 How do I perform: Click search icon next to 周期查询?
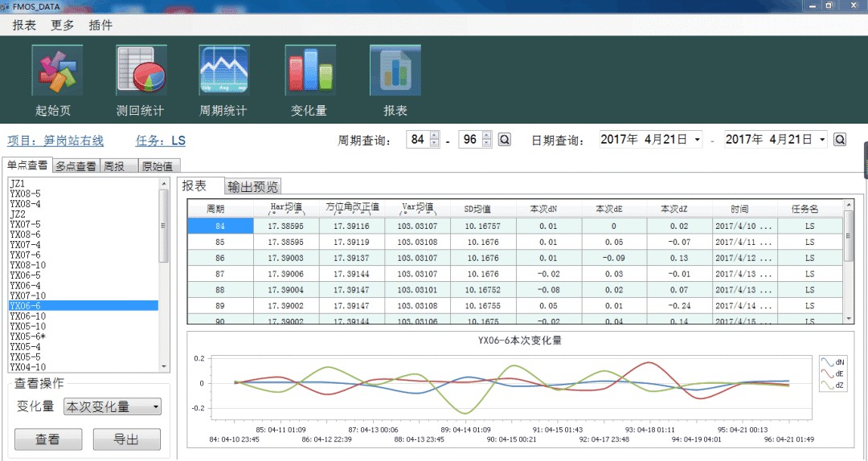(505, 140)
